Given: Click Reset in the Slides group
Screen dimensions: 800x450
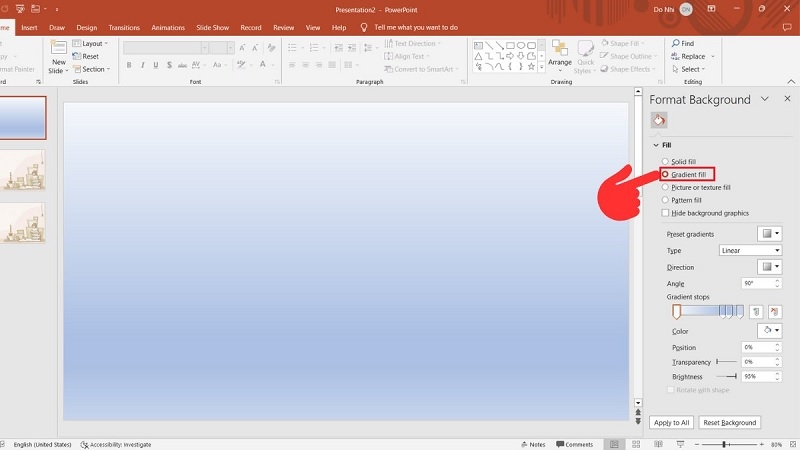Looking at the screenshot, I should pyautogui.click(x=86, y=56).
